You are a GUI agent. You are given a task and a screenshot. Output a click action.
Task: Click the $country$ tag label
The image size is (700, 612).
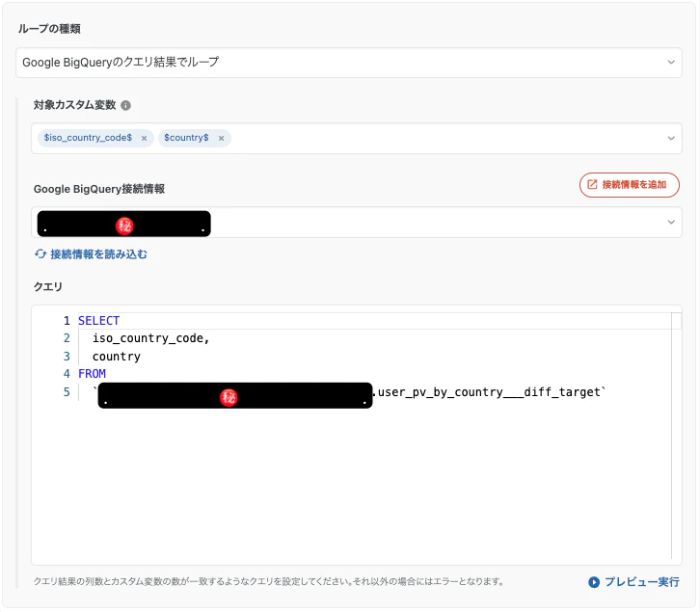[186, 138]
